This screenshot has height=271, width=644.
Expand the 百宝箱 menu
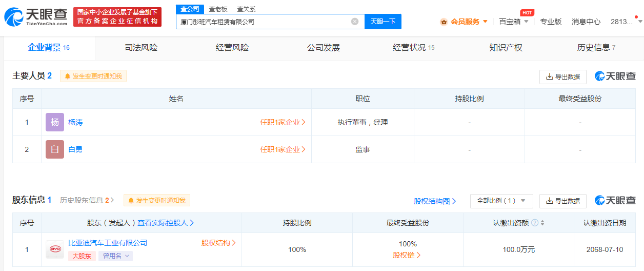point(513,22)
